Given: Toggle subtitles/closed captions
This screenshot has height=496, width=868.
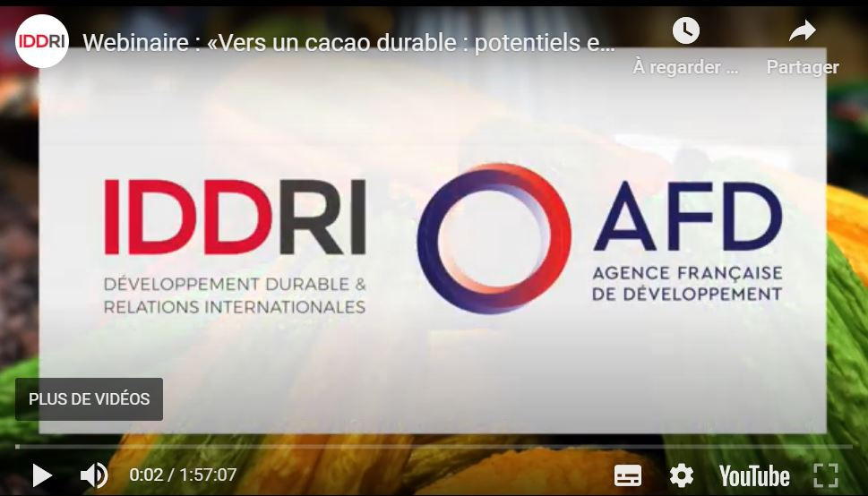Looking at the screenshot, I should tap(628, 475).
